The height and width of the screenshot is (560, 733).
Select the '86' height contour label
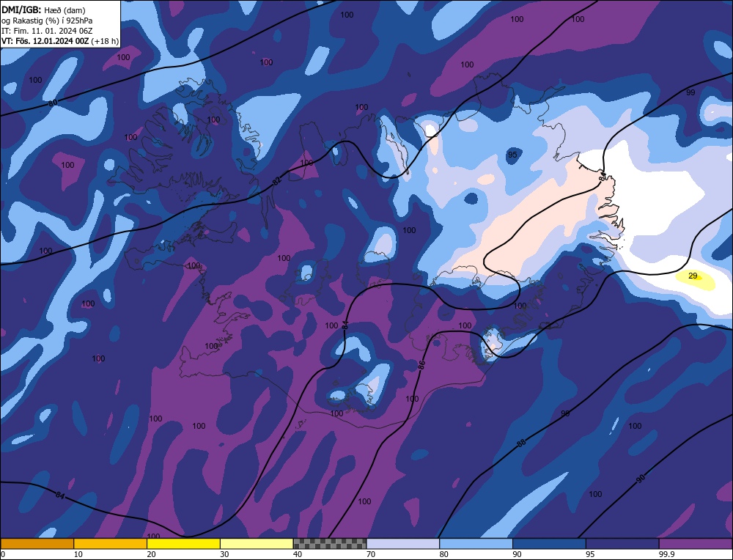coord(421,366)
